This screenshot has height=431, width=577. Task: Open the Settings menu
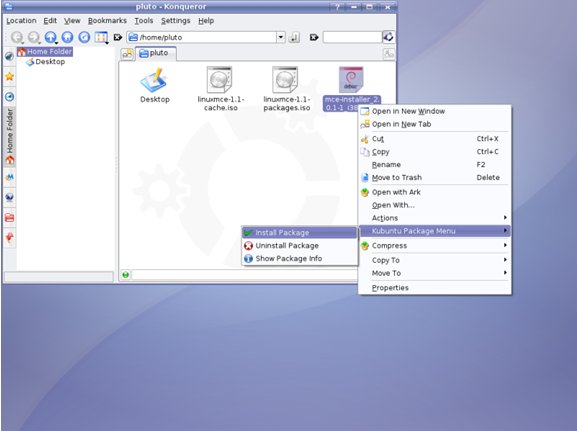tap(176, 21)
